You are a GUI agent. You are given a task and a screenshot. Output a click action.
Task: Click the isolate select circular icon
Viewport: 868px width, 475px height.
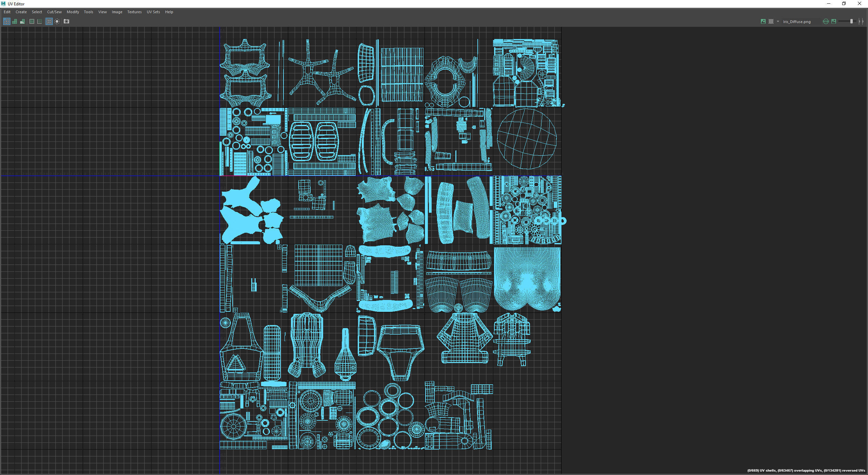57,21
